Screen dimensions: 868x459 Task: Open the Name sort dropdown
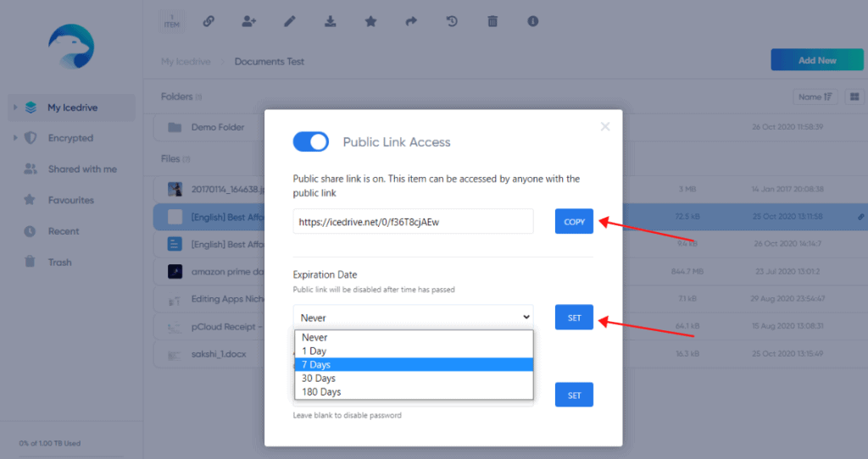tap(815, 97)
